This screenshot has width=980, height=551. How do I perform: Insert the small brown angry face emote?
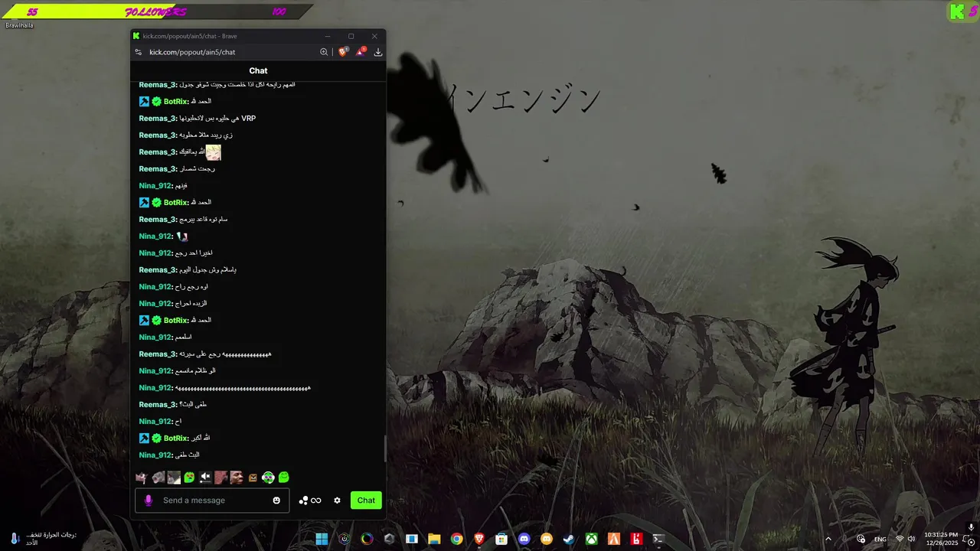253,478
